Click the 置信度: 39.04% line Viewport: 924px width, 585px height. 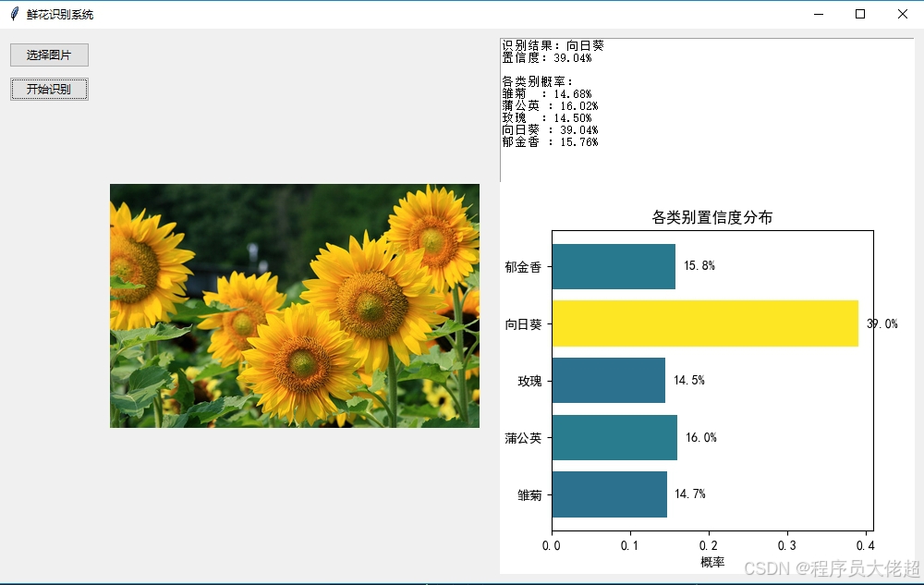tap(547, 57)
